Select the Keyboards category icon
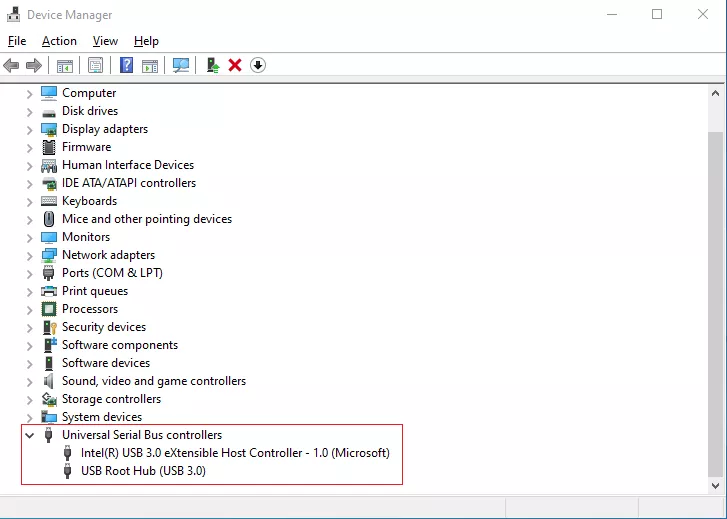The height and width of the screenshot is (519, 727). click(x=49, y=201)
